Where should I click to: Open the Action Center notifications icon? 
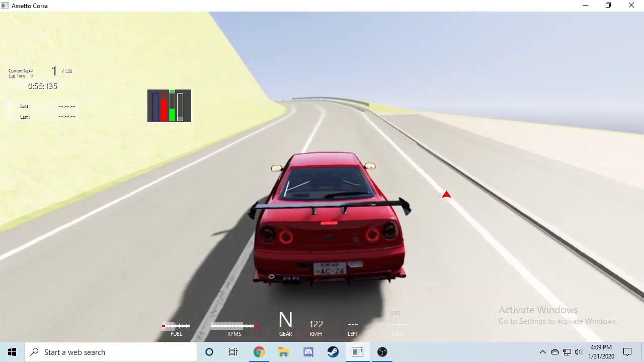point(627,352)
